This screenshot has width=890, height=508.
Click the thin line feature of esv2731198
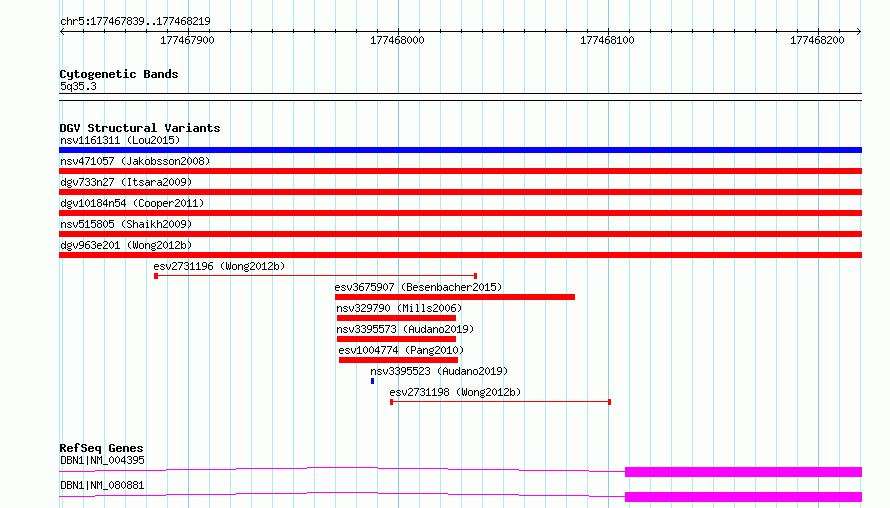tap(501, 402)
